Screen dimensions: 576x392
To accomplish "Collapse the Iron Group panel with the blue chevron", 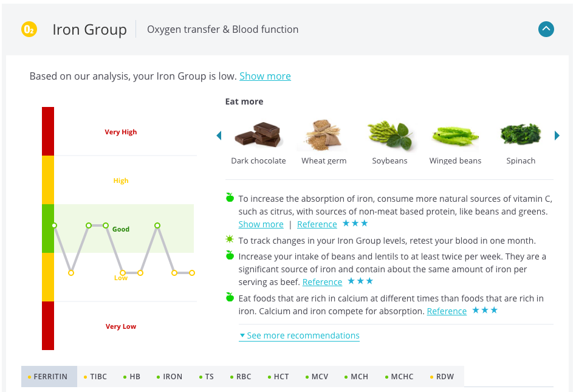I will pyautogui.click(x=546, y=29).
